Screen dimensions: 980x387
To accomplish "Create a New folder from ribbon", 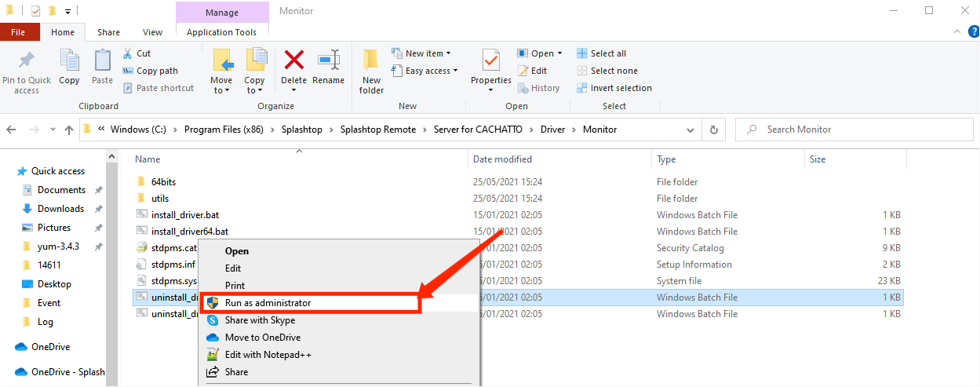I will coord(371,72).
